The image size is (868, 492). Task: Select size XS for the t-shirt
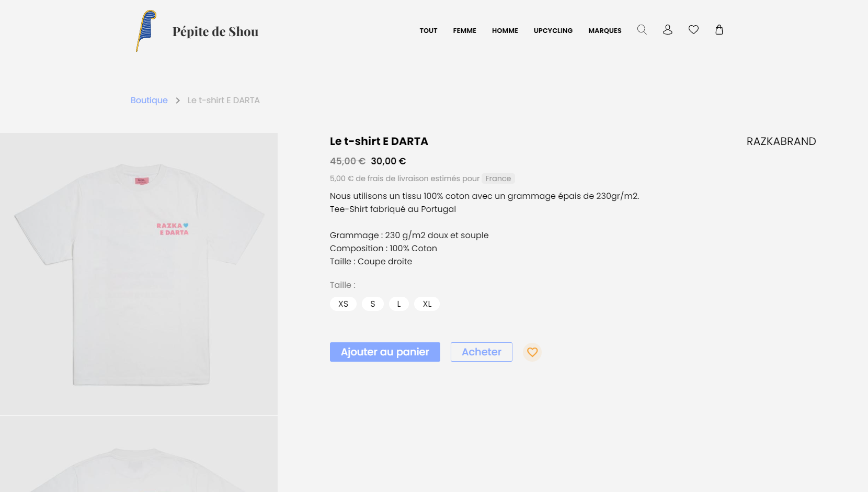(343, 304)
